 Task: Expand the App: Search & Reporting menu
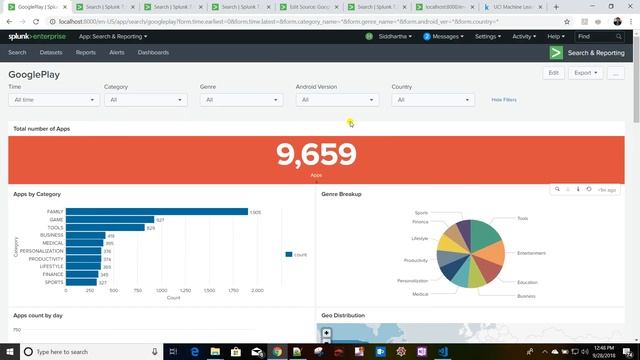[x=113, y=36]
